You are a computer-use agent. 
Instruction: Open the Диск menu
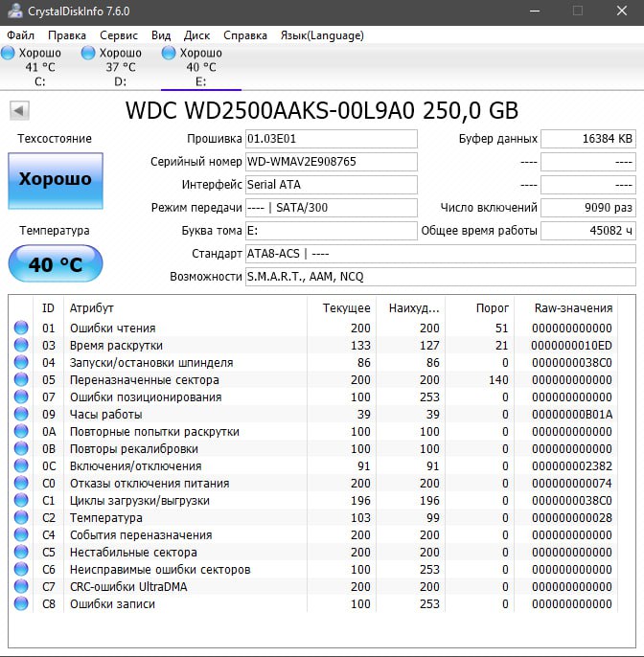[196, 35]
